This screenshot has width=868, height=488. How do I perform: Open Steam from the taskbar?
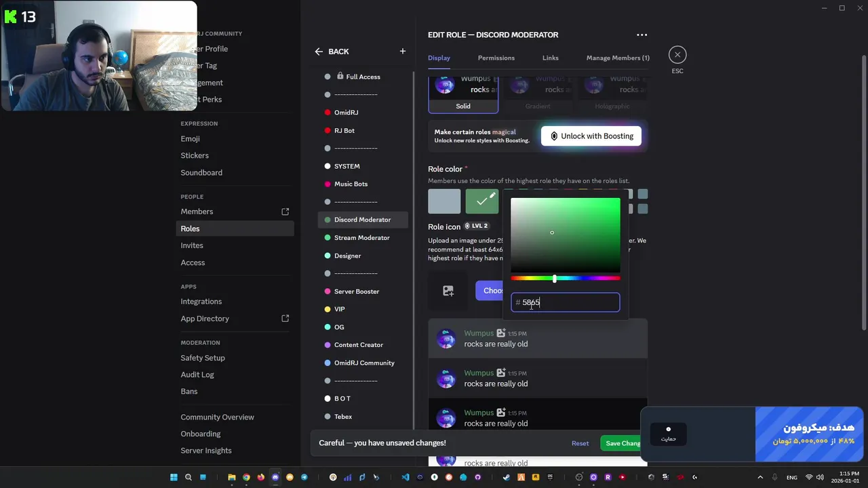pos(506,477)
